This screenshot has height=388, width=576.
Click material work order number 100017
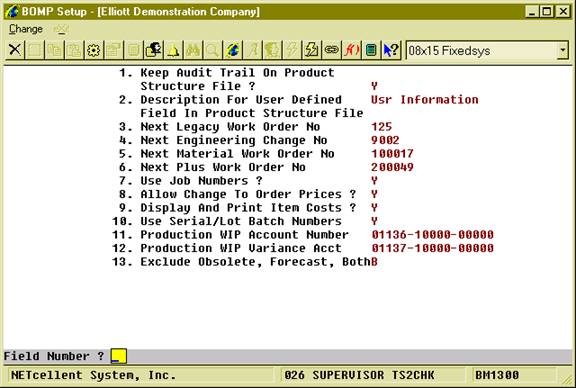pyautogui.click(x=392, y=154)
